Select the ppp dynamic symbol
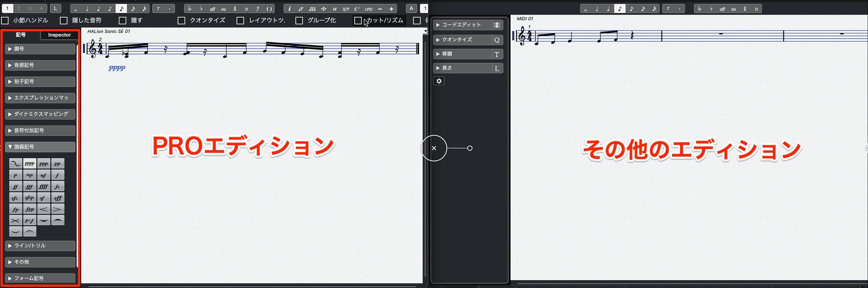This screenshot has height=288, width=868. pyautogui.click(x=43, y=164)
